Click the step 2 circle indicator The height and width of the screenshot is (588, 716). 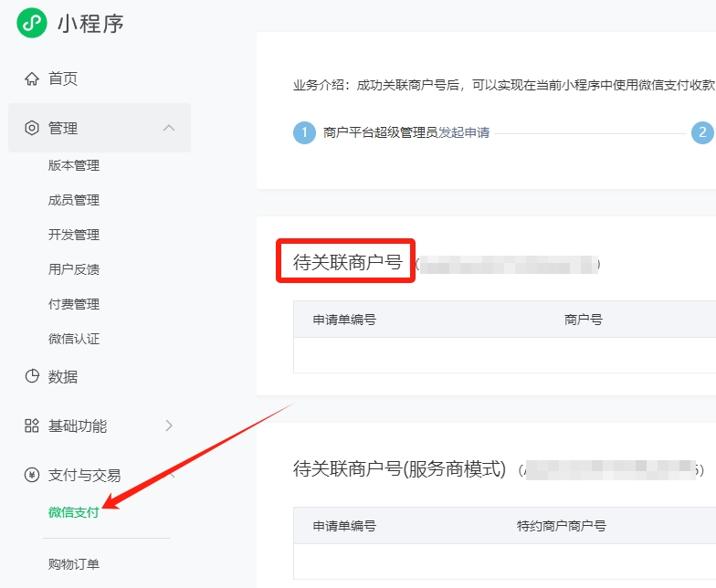point(702,132)
